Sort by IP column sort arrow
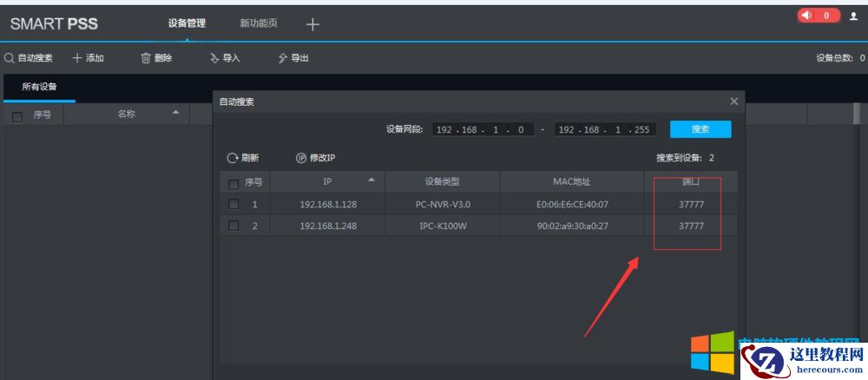 coord(372,180)
